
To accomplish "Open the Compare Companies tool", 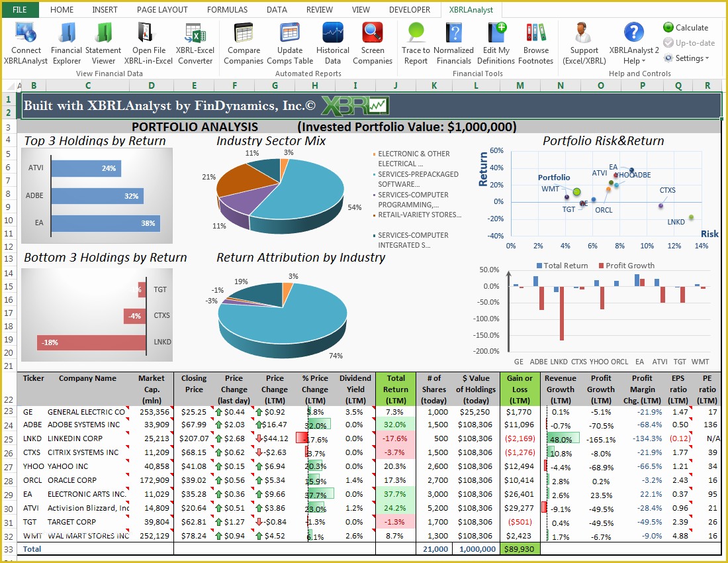I will click(x=243, y=40).
